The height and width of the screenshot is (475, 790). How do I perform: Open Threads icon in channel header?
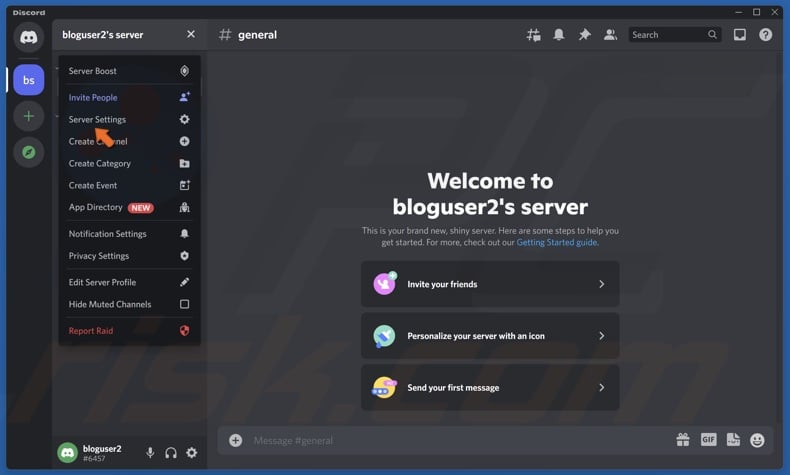534,35
